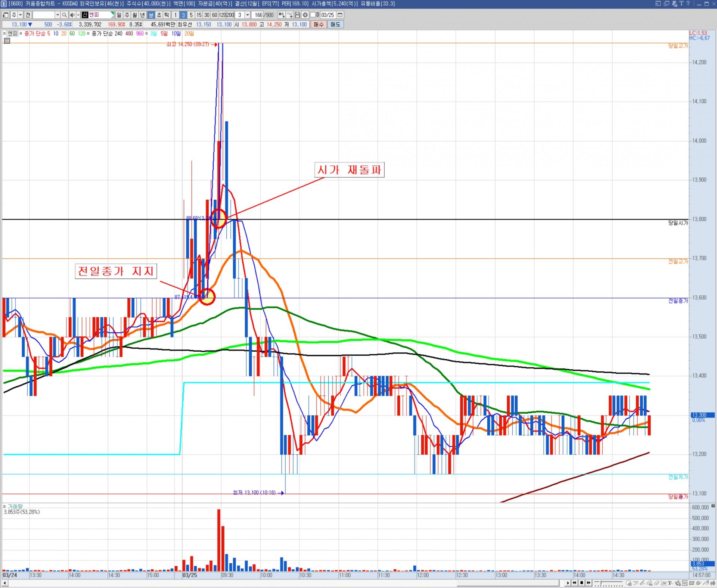
Task: Click the 매도 sell button
Action: point(335,24)
